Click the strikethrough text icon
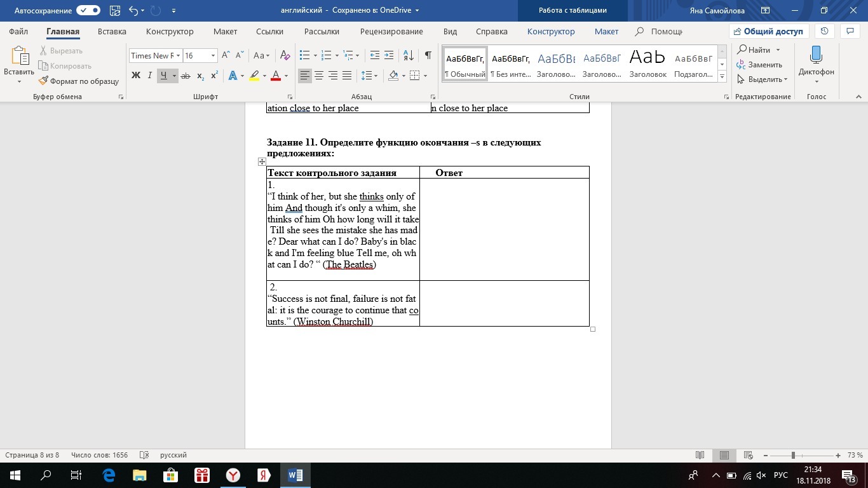 pyautogui.click(x=186, y=76)
